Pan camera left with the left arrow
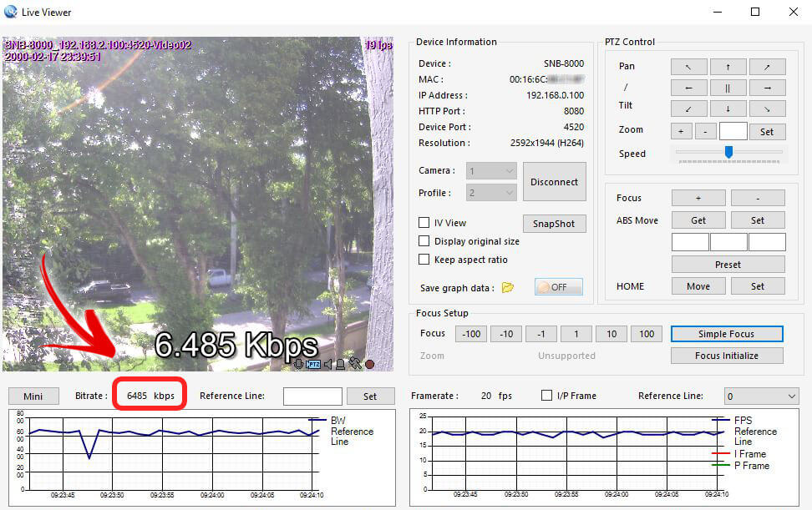 [688, 88]
